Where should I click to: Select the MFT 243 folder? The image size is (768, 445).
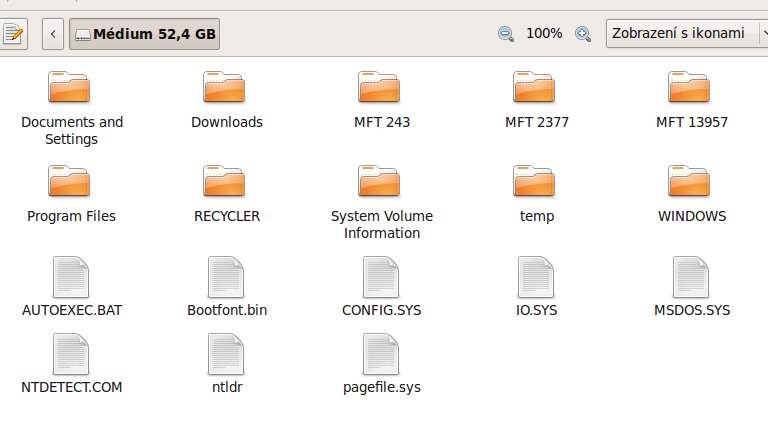[x=381, y=89]
